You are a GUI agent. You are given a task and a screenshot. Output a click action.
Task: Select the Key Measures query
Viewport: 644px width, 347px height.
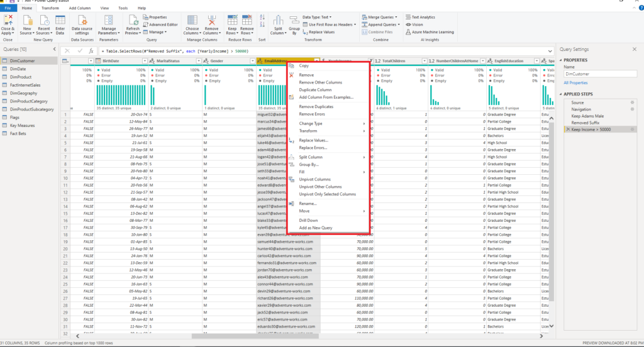[22, 126]
